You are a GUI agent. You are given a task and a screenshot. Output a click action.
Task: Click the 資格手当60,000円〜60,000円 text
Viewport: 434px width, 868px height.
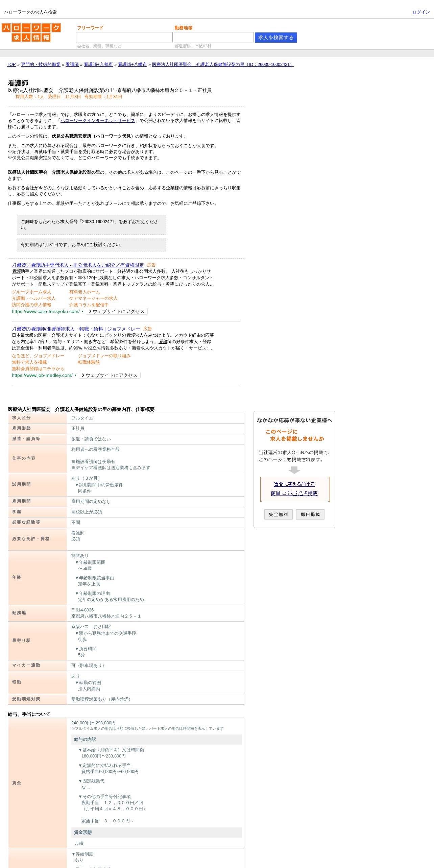(x=110, y=772)
